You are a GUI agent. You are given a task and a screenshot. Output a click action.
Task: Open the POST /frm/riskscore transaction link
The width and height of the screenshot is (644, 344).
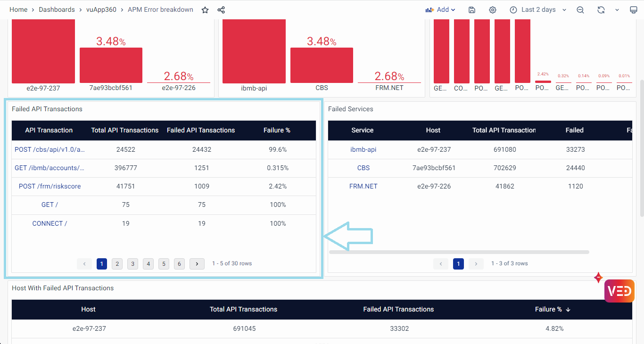point(50,186)
